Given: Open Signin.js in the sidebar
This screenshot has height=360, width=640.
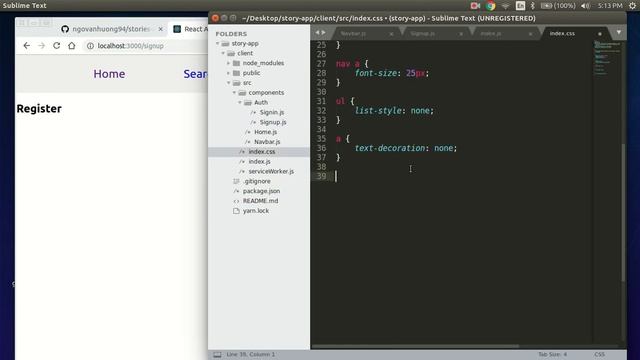Looking at the screenshot, I should 272,112.
